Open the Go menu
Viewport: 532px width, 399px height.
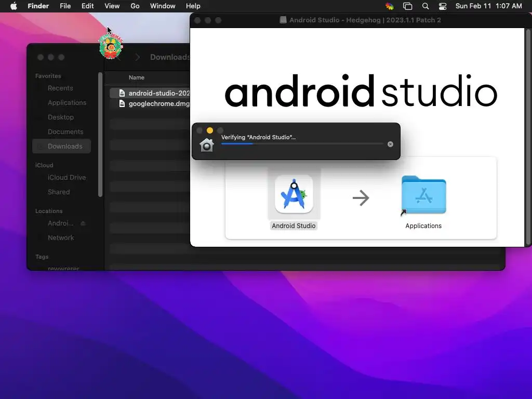click(x=135, y=6)
